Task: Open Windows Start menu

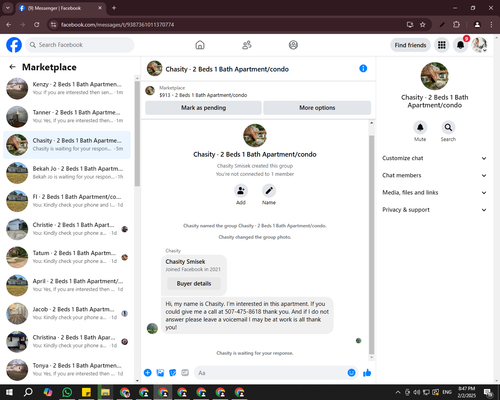Action: (9, 392)
